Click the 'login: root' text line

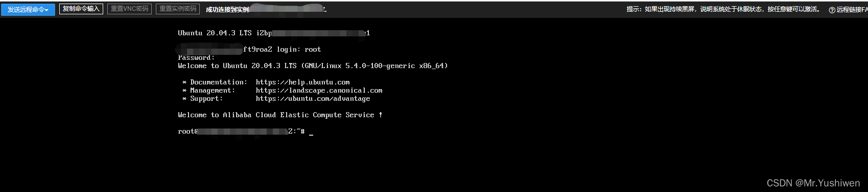[x=298, y=49]
